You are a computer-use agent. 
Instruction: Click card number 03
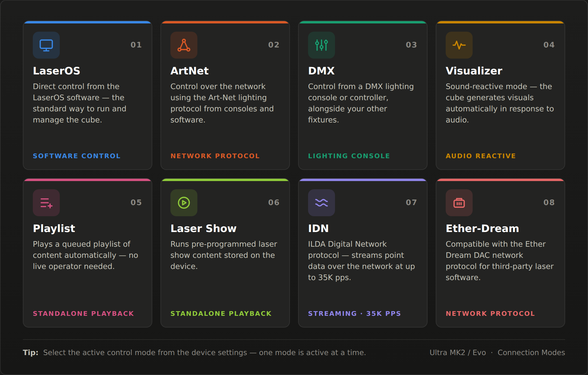tap(411, 45)
